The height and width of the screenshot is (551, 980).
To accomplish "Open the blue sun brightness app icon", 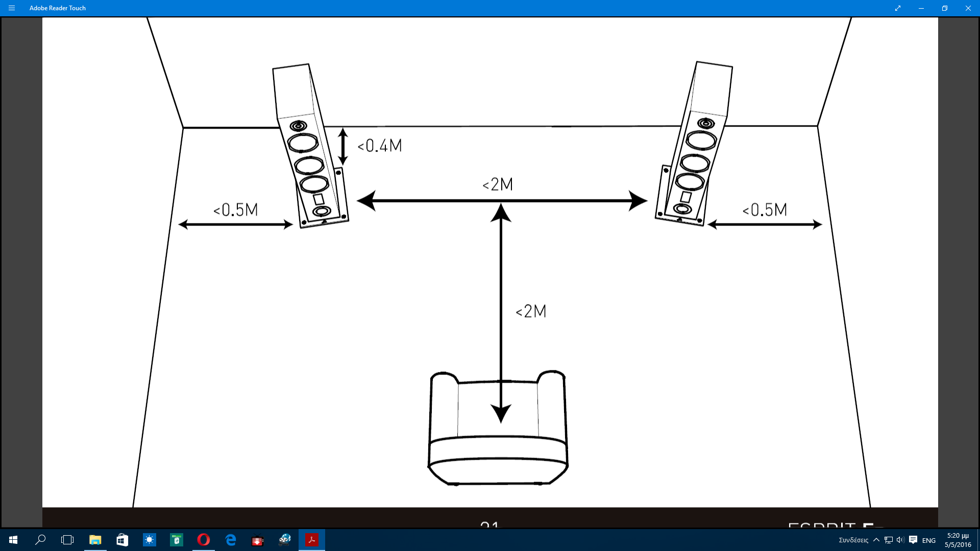I will [149, 540].
